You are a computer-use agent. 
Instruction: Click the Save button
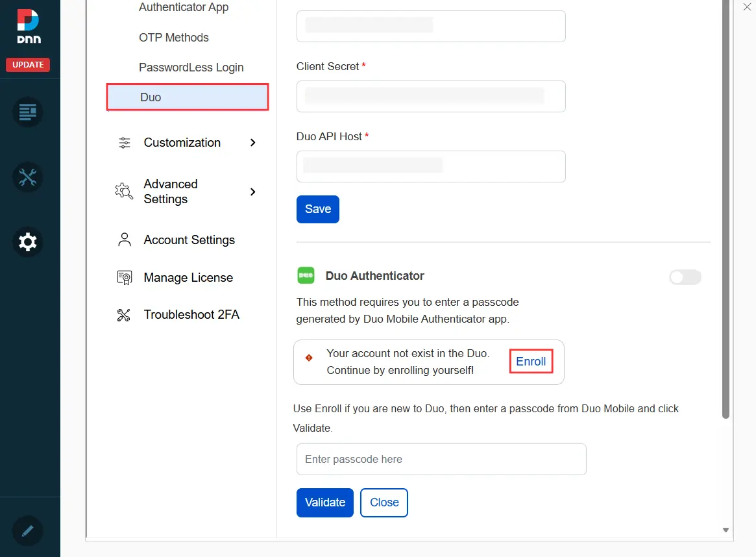point(318,209)
